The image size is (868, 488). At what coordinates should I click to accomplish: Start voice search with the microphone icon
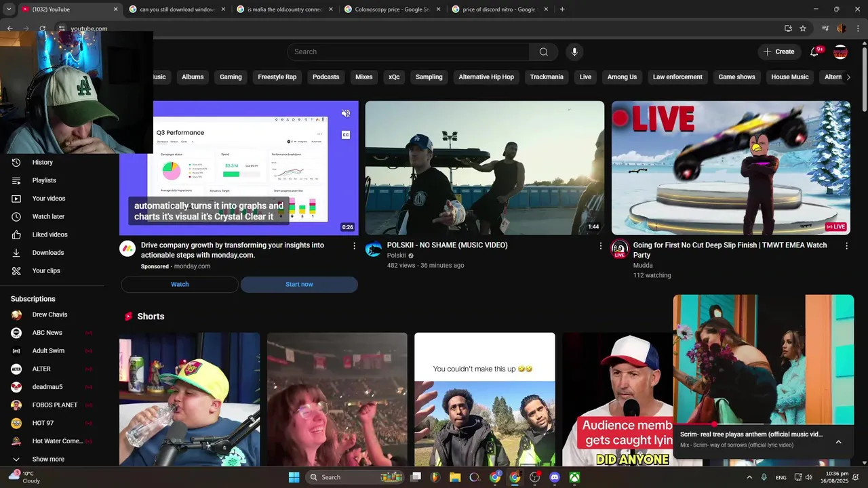pos(574,52)
